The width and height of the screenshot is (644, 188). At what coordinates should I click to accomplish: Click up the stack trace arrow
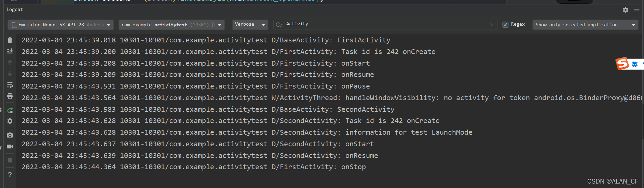(x=10, y=63)
